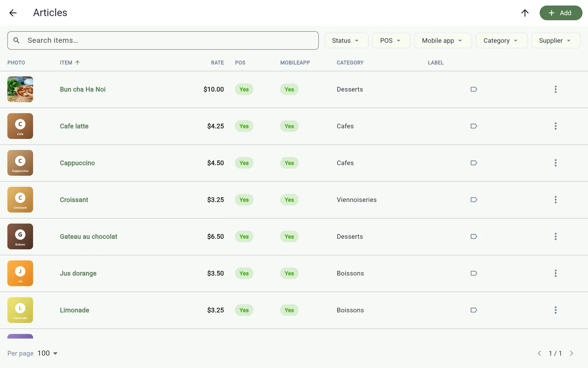Click the label icon for Gateau au chocolat
The height and width of the screenshot is (368, 588).
tap(474, 237)
